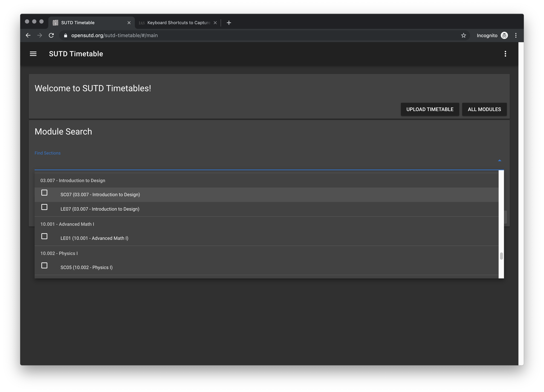The height and width of the screenshot is (392, 544).
Task: Reload the current page
Action: [x=51, y=36]
